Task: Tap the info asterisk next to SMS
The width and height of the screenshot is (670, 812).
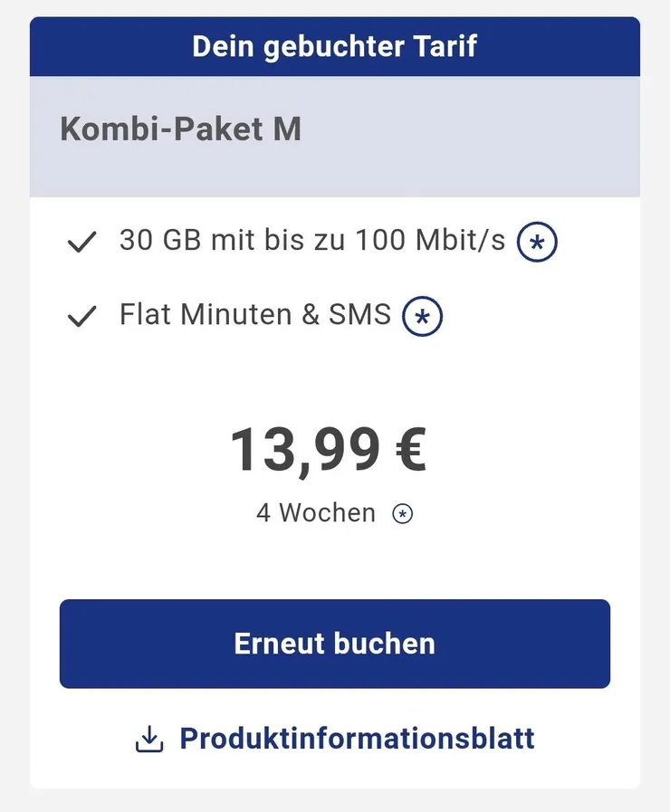Action: coord(422,316)
